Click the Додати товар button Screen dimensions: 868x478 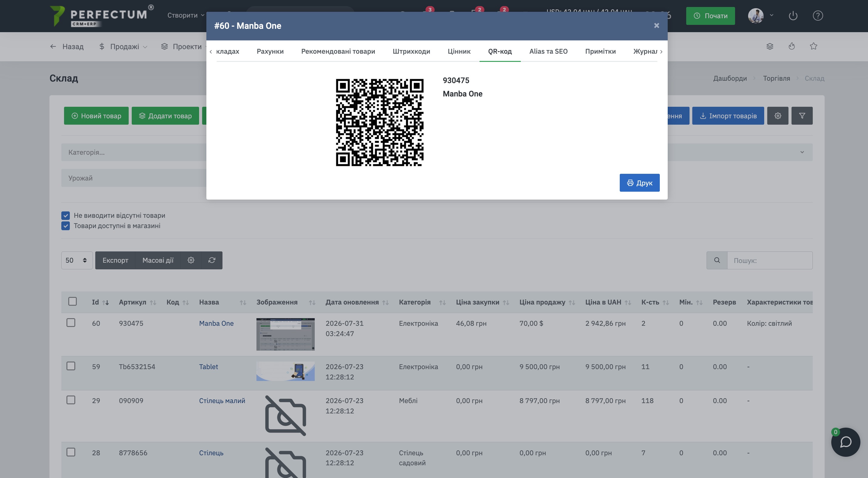pos(165,116)
